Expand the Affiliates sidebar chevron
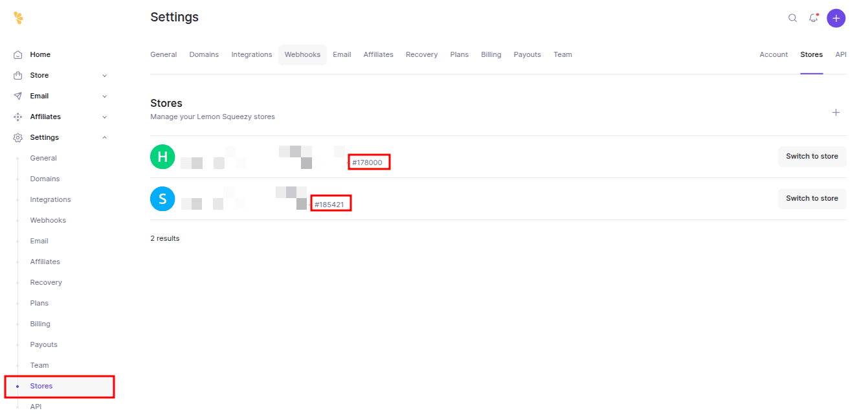Viewport: 868px width, 415px height. click(x=105, y=117)
